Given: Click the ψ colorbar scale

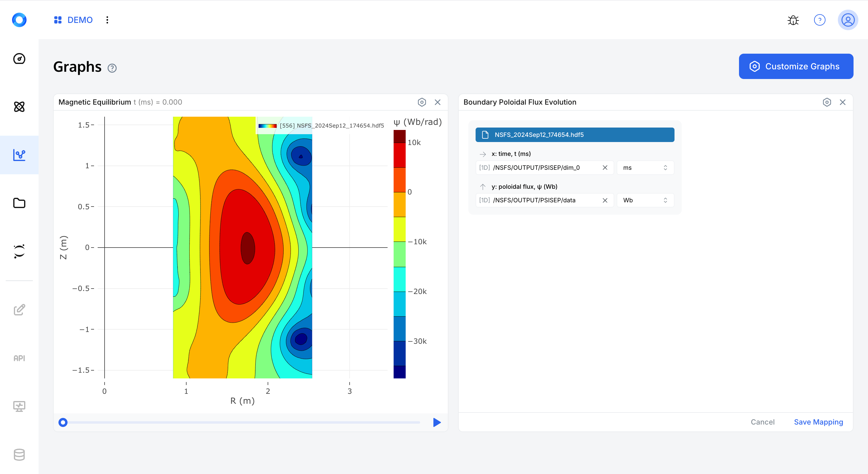Looking at the screenshot, I should (x=399, y=254).
